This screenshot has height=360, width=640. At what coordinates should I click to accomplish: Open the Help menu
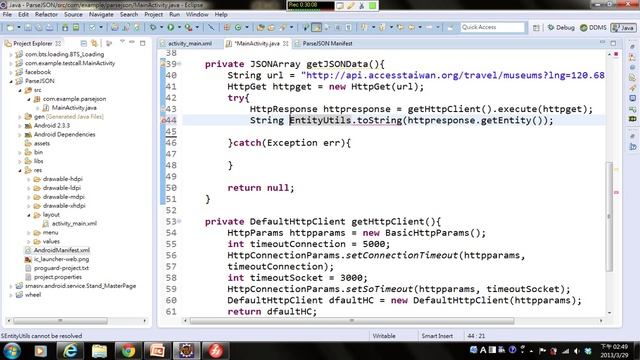(x=221, y=14)
